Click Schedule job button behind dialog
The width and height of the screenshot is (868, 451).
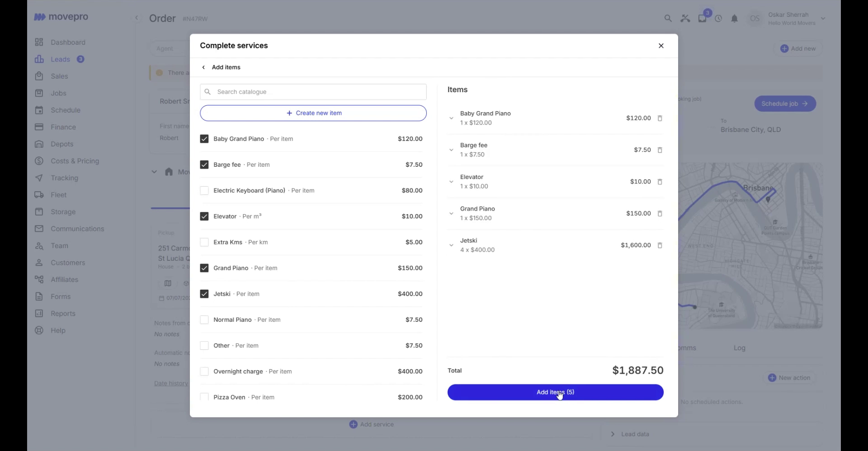[x=785, y=103]
